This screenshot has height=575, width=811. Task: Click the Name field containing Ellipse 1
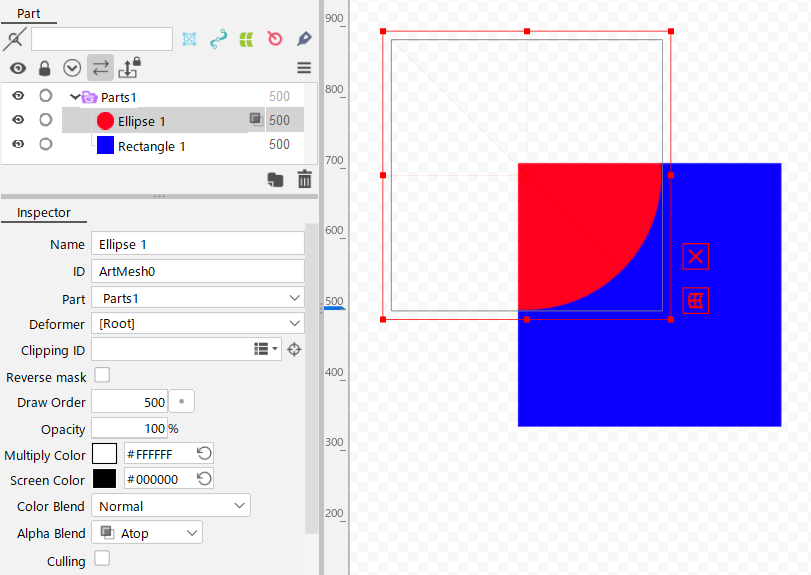click(197, 243)
